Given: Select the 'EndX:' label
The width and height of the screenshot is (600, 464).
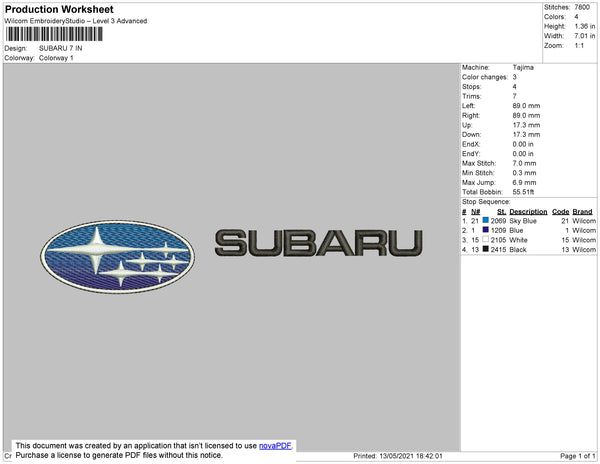Looking at the screenshot, I should (x=471, y=144).
